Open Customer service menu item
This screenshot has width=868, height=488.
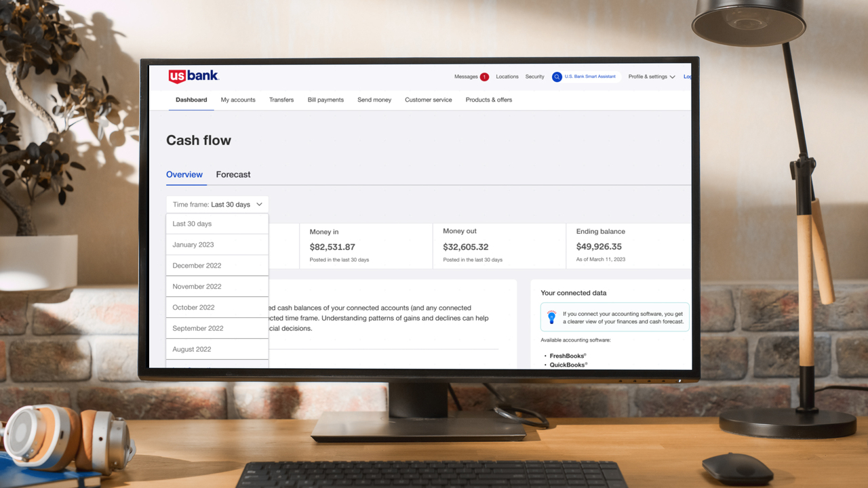pos(429,100)
